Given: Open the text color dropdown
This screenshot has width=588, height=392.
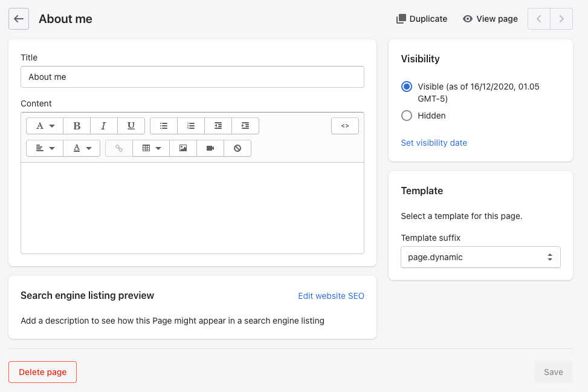Looking at the screenshot, I should (x=82, y=148).
